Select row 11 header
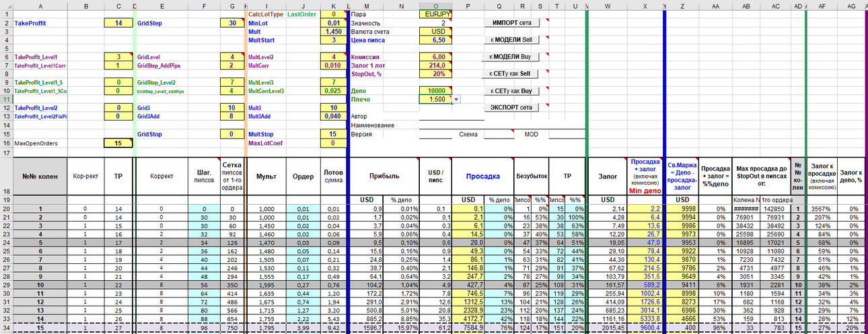 pyautogui.click(x=7, y=99)
